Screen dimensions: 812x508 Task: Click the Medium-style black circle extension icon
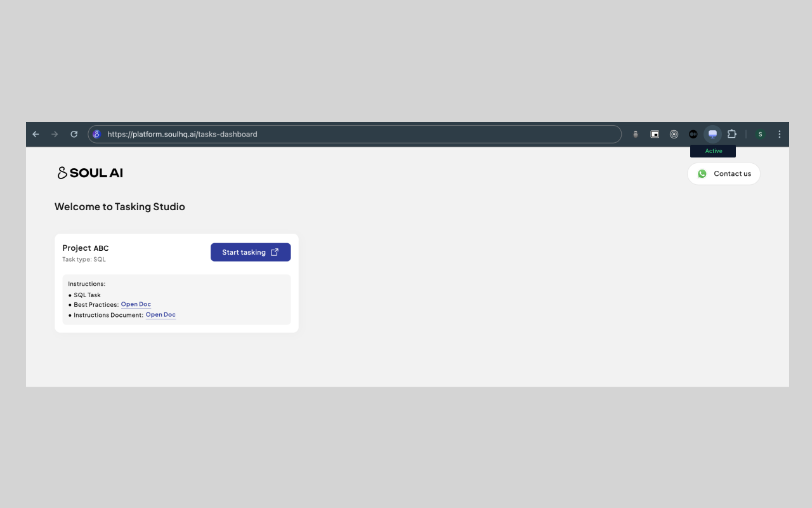[693, 134]
